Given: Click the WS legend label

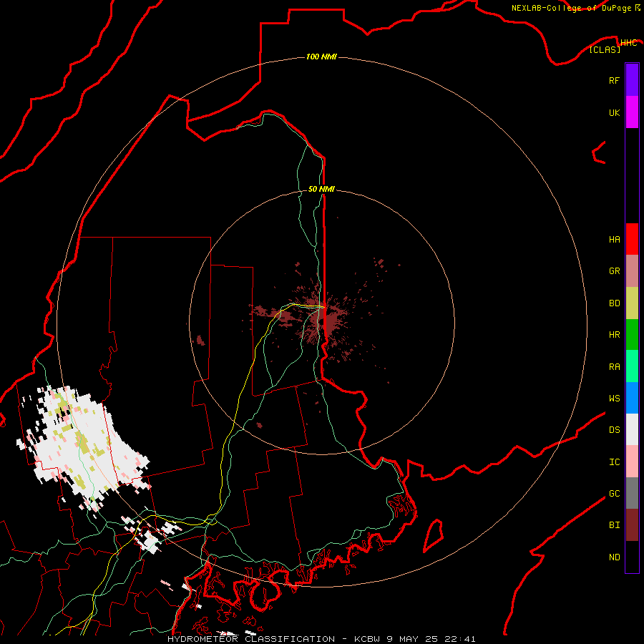Looking at the screenshot, I should 614,399.
